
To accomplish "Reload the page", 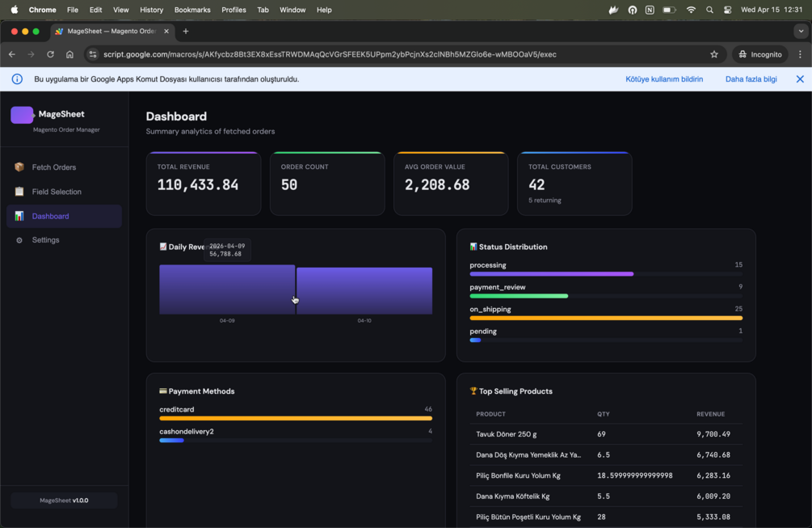I will point(50,54).
